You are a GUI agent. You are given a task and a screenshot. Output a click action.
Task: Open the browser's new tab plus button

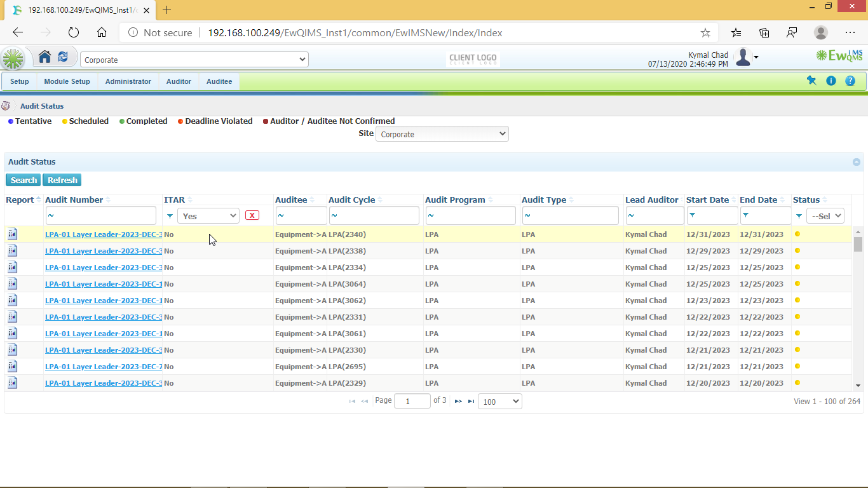point(167,10)
